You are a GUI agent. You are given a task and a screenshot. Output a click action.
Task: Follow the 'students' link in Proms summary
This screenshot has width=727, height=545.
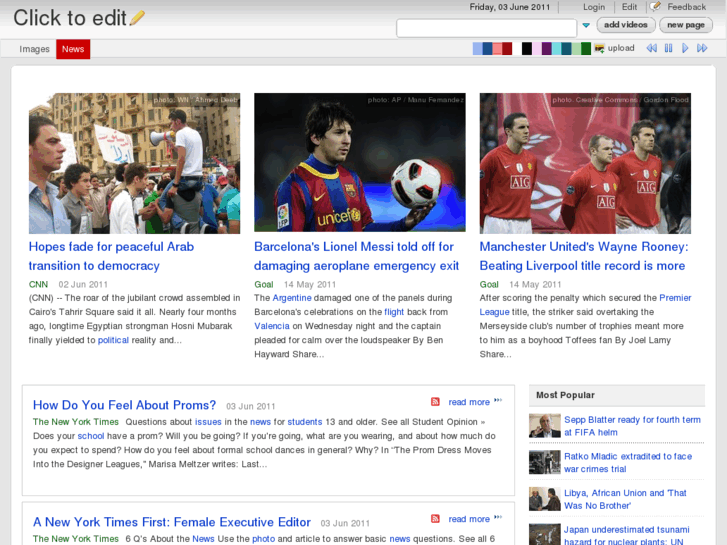point(305,422)
